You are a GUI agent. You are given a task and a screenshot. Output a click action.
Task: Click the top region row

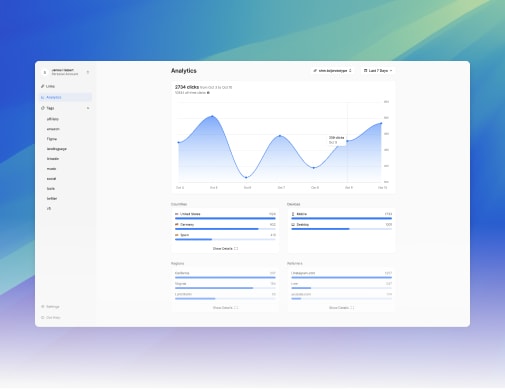(x=225, y=275)
